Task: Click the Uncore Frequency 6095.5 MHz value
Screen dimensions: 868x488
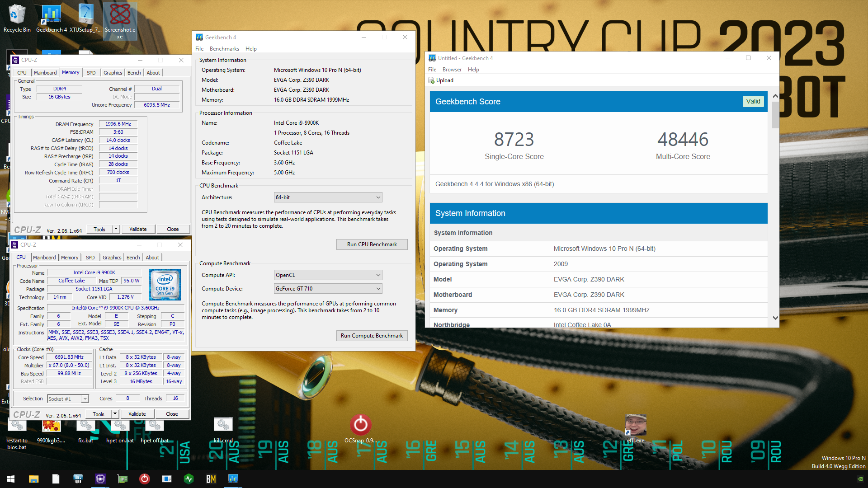Action: click(x=157, y=105)
